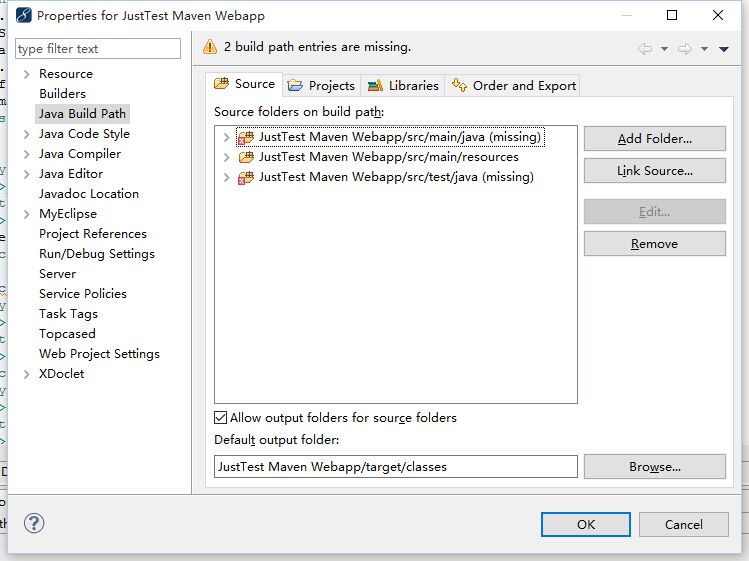Click the src/main/resources source folder icon
The width and height of the screenshot is (749, 561).
(246, 157)
